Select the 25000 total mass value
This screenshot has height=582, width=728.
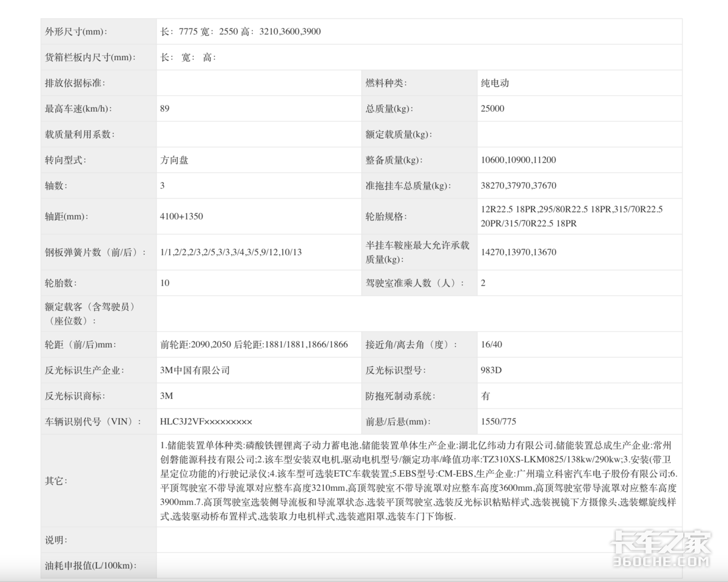(x=491, y=109)
